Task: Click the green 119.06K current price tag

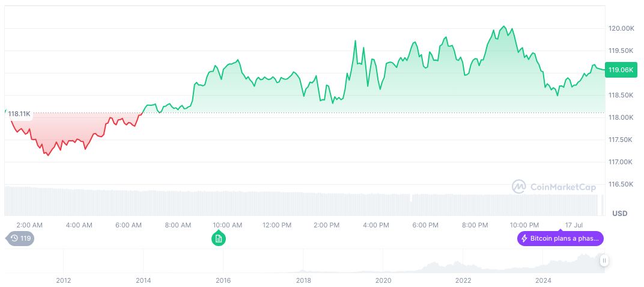Action: click(621, 70)
